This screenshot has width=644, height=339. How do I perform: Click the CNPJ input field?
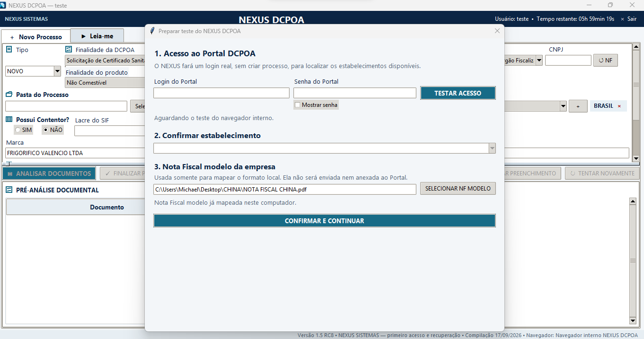pyautogui.click(x=568, y=61)
